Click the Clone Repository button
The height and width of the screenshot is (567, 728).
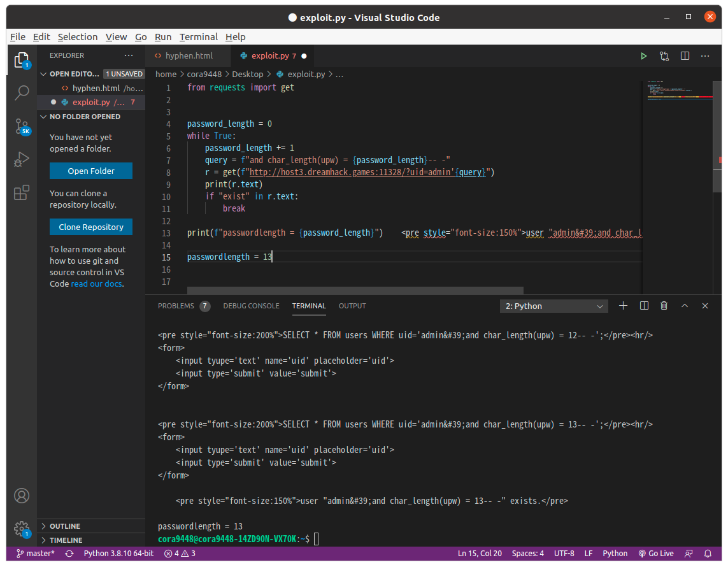coord(91,227)
